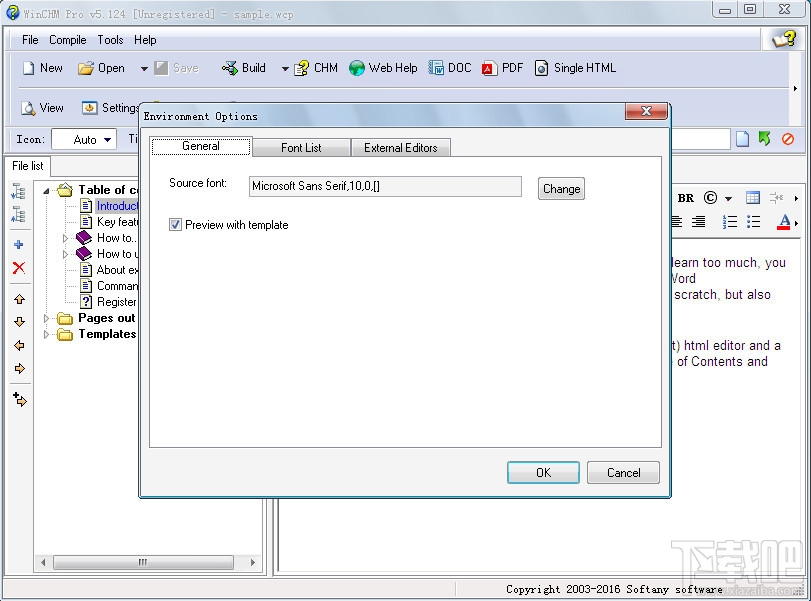Expand the Build dropdown arrow
Image resolution: width=811 pixels, height=601 pixels.
click(x=285, y=68)
